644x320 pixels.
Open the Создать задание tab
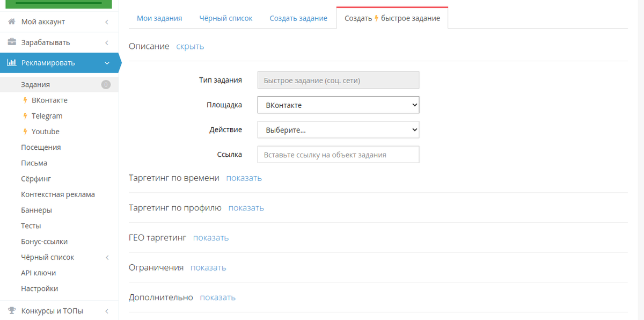298,18
